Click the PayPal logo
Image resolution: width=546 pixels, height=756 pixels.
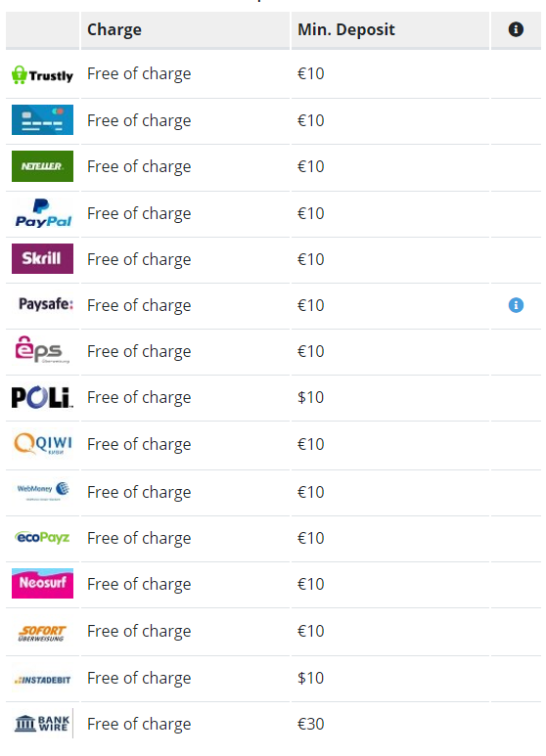point(43,213)
